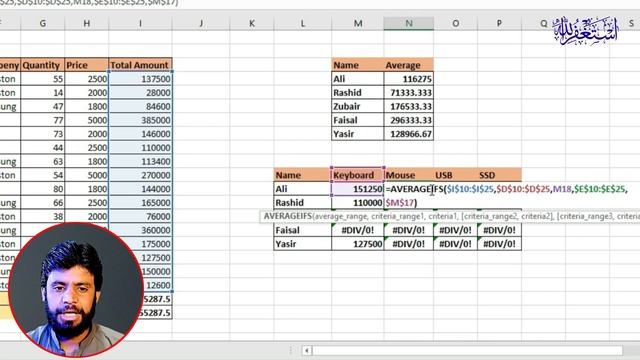This screenshot has width=640, height=360.
Task: Select column H header
Action: click(x=87, y=23)
